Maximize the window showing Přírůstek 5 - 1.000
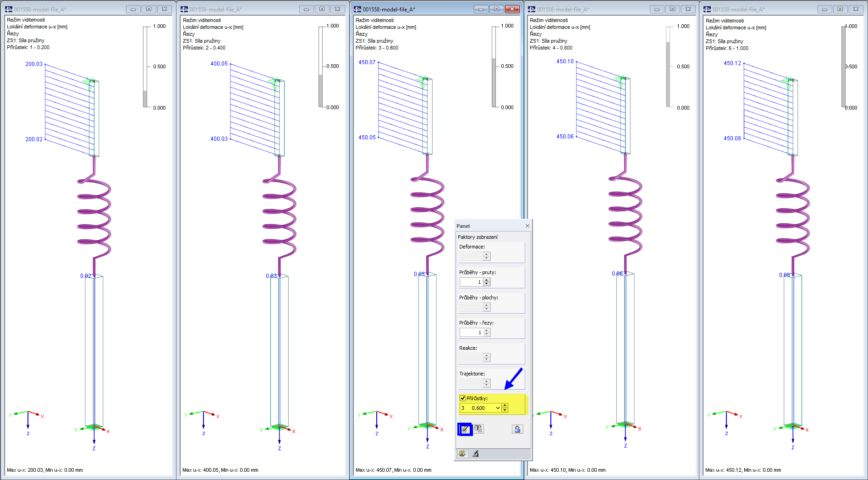The height and width of the screenshot is (480, 868). click(840, 9)
